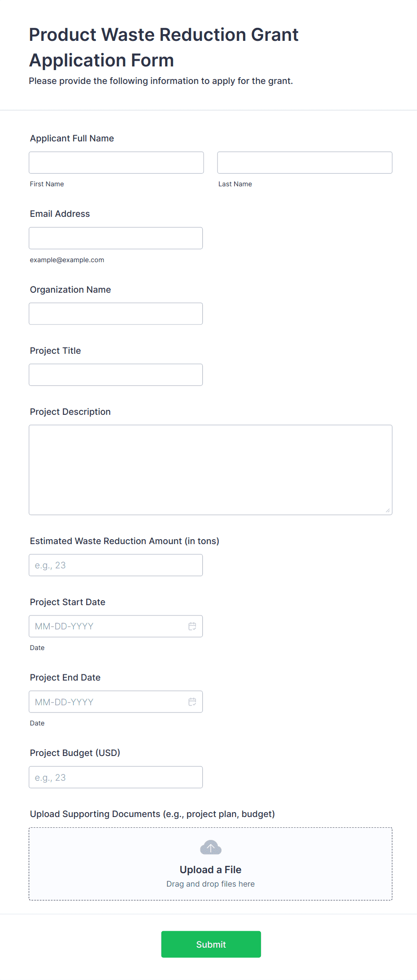Open the Project Start Date calendar icon
The image size is (417, 980).
192,626
